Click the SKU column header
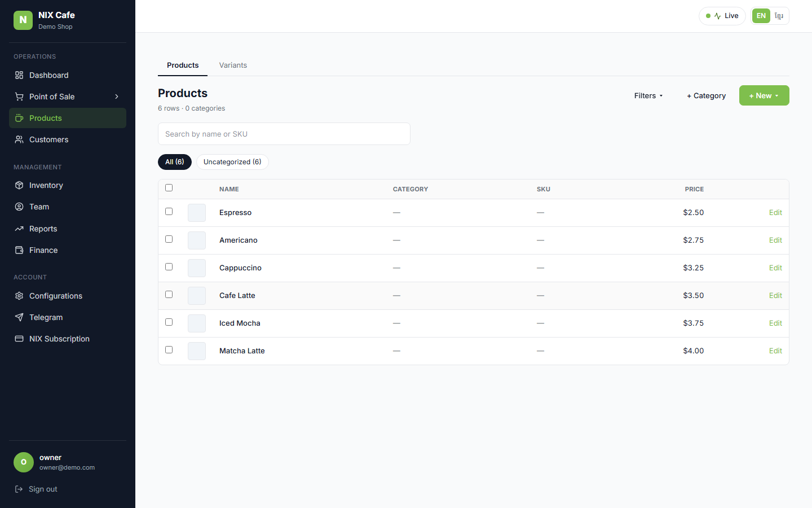Screen dimensions: 812x508 pyautogui.click(x=544, y=189)
